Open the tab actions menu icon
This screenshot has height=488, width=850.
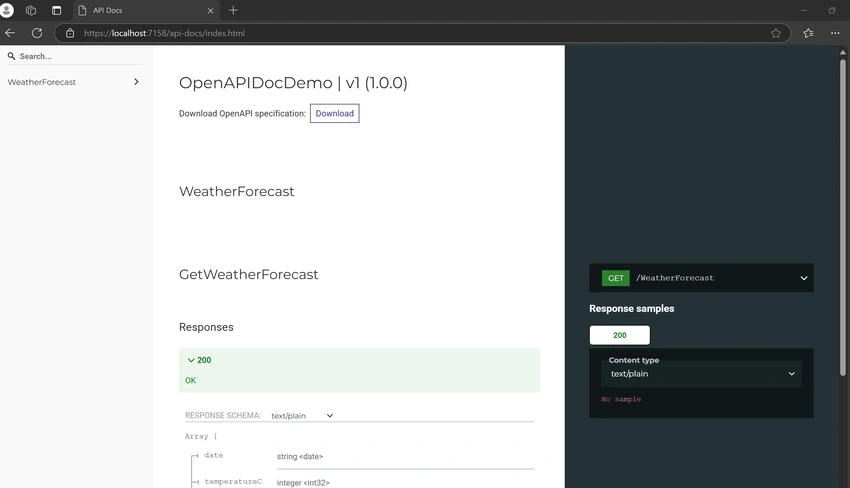click(x=56, y=10)
